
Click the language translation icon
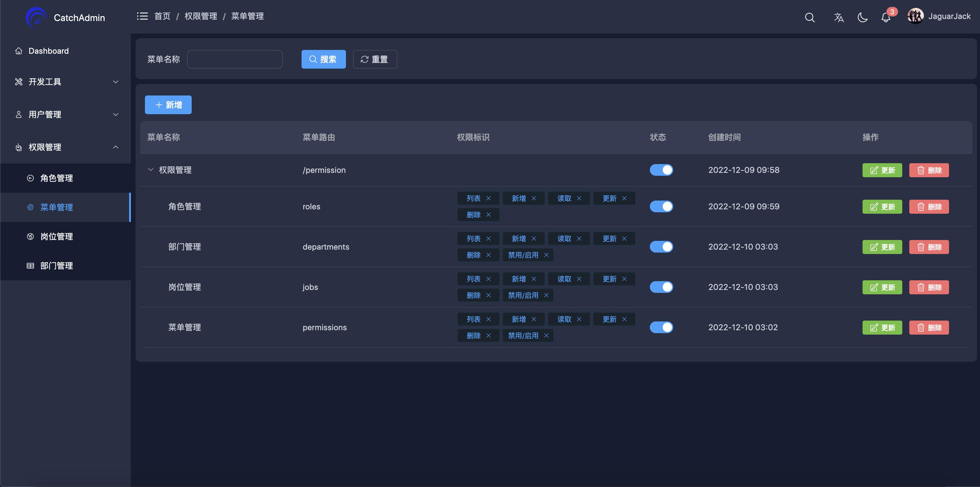(x=839, y=18)
